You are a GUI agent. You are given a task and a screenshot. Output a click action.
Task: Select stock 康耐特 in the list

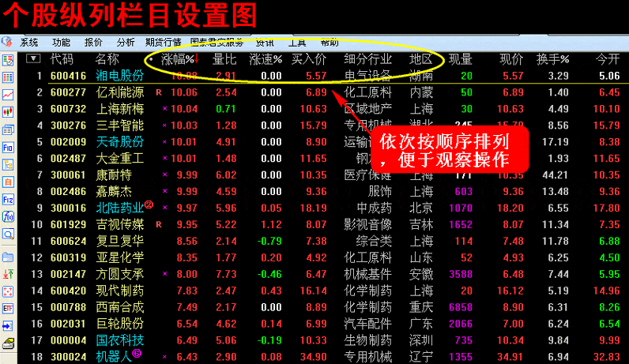tap(114, 175)
